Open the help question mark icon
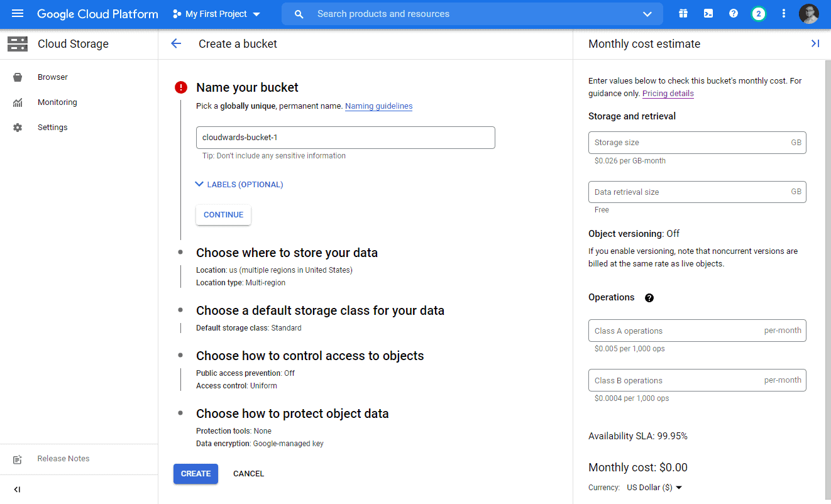The image size is (831, 504). 734,14
